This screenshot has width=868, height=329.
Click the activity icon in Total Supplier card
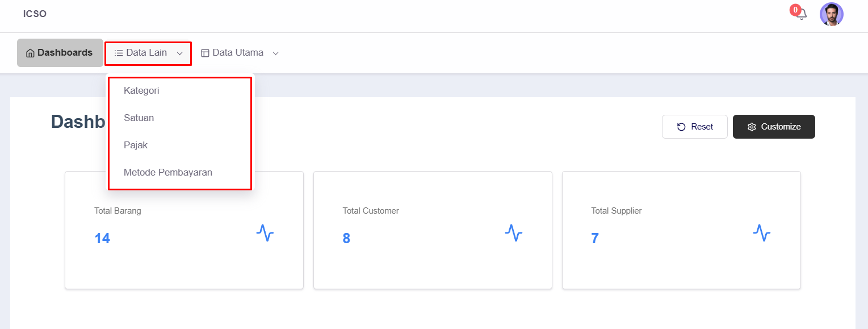click(x=762, y=233)
